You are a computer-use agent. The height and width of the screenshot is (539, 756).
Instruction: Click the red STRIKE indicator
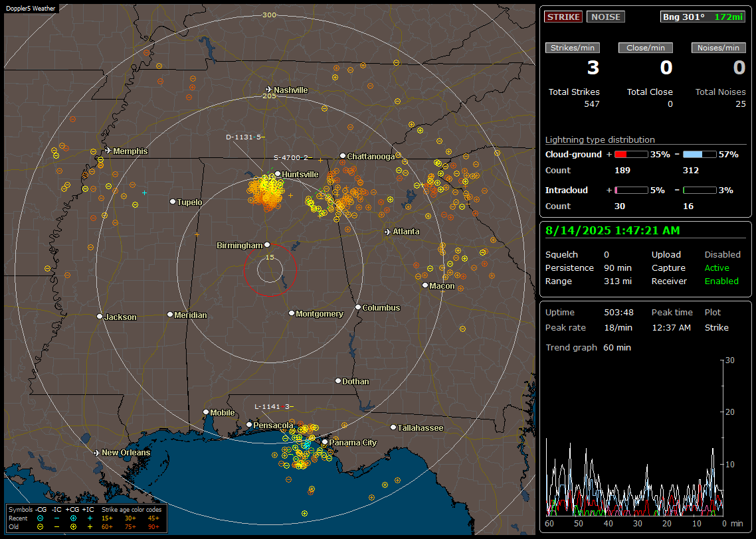point(563,17)
